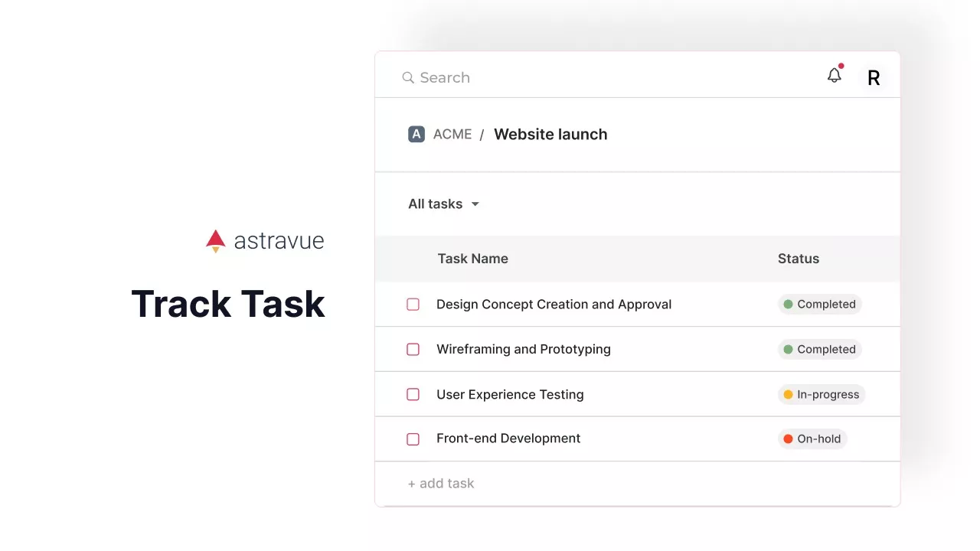Change status of Wireframing task's Completed badge
Screen dimensions: 980x551
click(820, 350)
